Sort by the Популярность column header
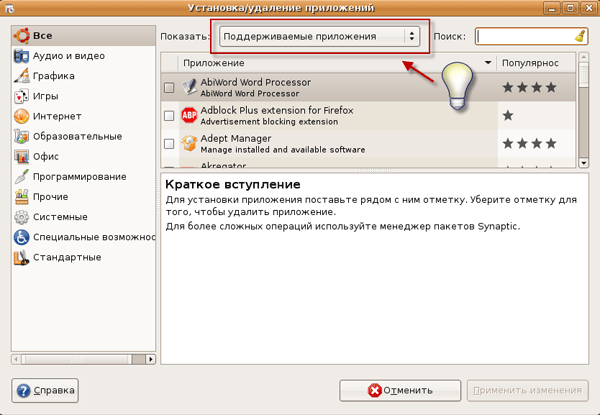The width and height of the screenshot is (600, 415). pos(536,63)
